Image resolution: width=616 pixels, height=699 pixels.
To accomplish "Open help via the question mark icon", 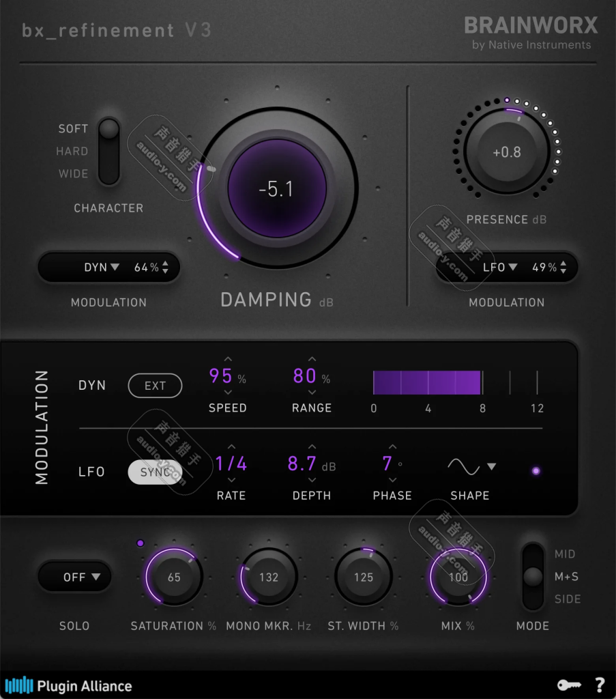I will coord(600,683).
